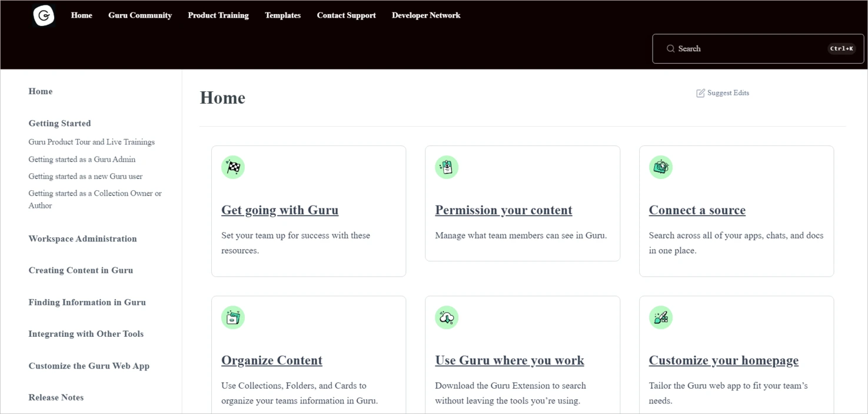
Task: Expand the Finding Information in Guru section
Action: pyautogui.click(x=87, y=302)
